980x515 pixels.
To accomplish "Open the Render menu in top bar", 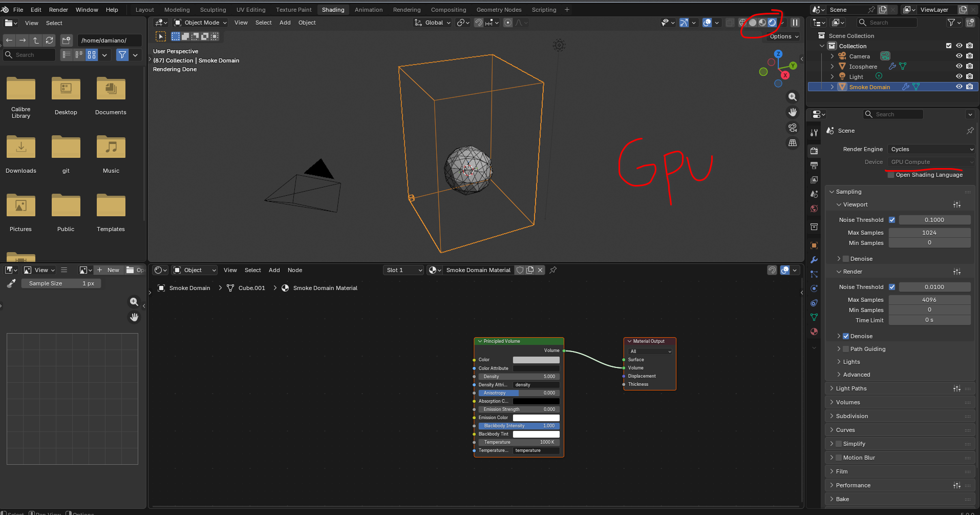I will tap(58, 10).
